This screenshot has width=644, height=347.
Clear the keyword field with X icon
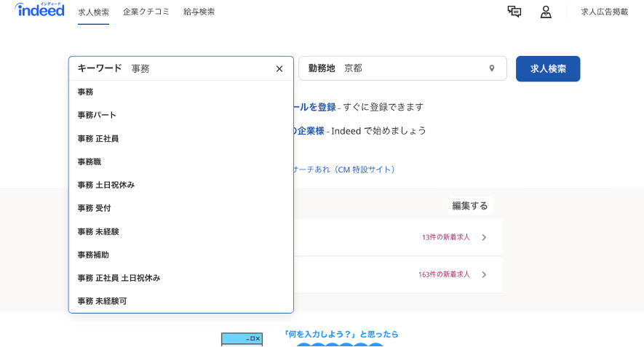[x=279, y=69]
